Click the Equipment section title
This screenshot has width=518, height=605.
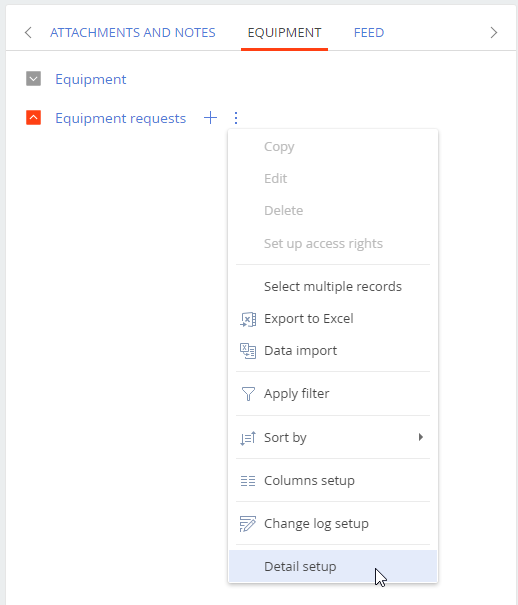click(x=91, y=79)
